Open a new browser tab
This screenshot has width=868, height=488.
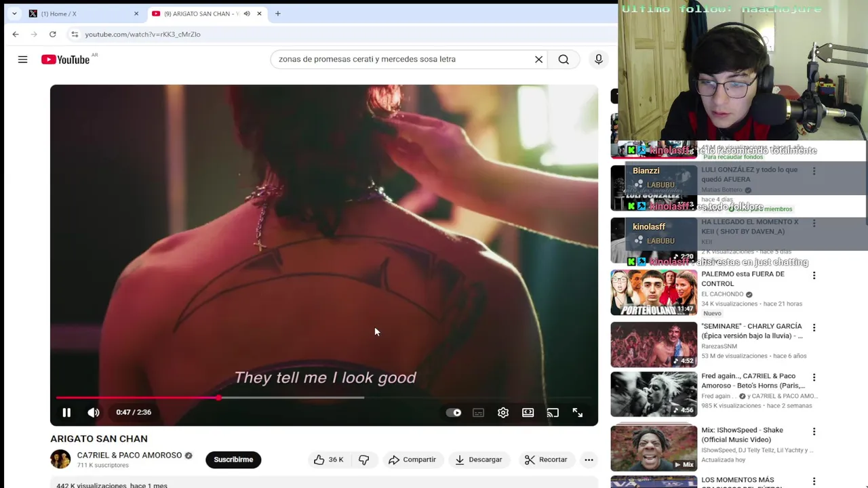point(277,14)
